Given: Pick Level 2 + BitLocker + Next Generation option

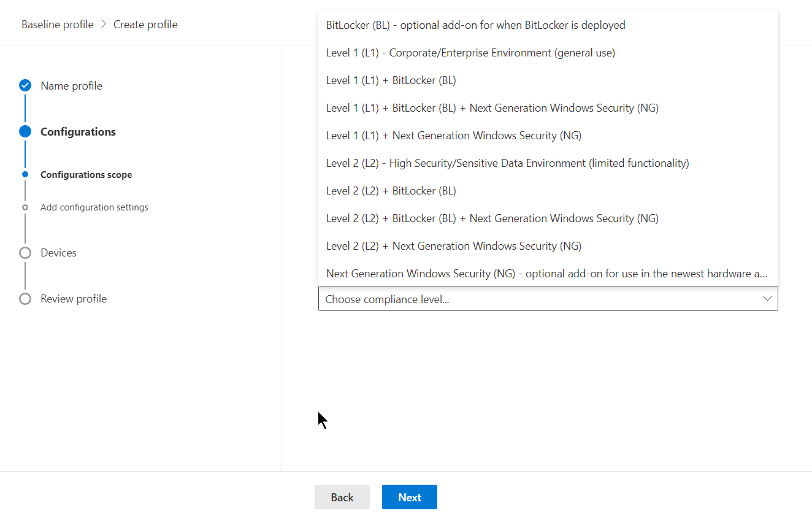Looking at the screenshot, I should tap(492, 218).
